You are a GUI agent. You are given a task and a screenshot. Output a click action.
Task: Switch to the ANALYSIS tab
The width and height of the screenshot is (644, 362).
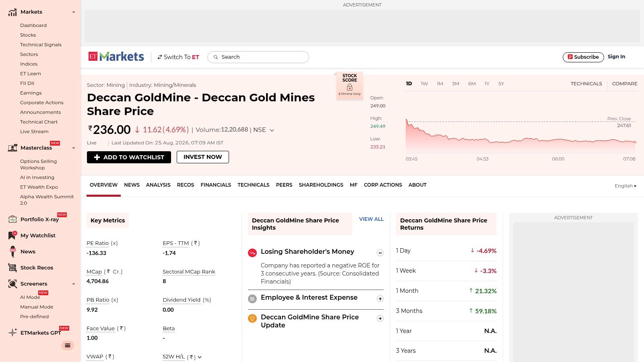point(158,185)
